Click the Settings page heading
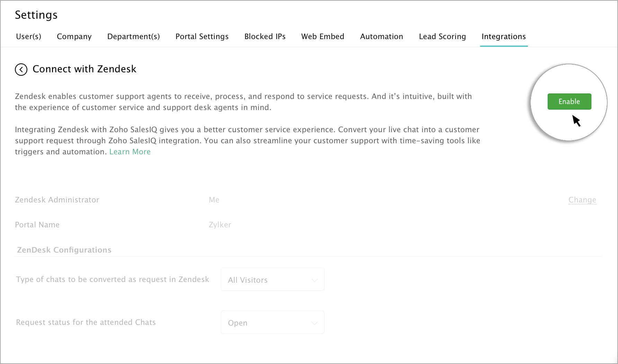Image resolution: width=618 pixels, height=364 pixels. [x=36, y=15]
